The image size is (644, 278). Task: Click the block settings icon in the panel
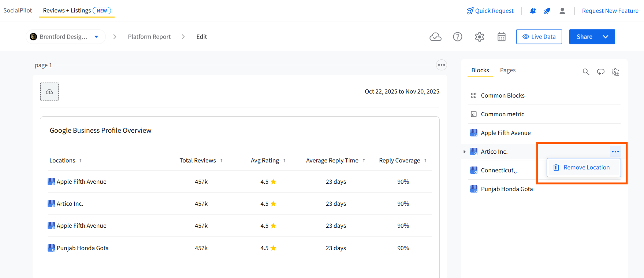pos(615,72)
